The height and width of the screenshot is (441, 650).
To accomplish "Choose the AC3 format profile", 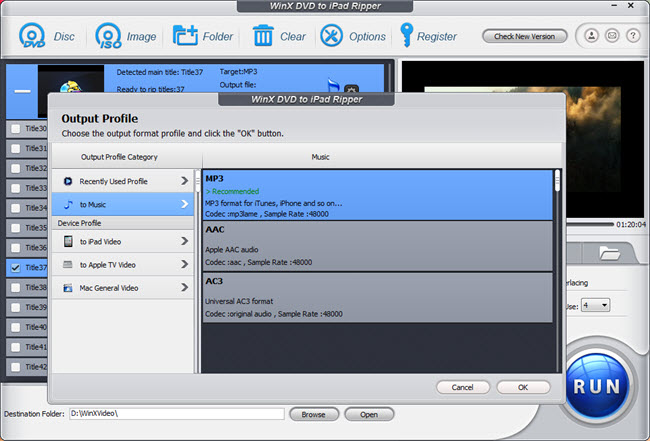I will click(x=378, y=298).
